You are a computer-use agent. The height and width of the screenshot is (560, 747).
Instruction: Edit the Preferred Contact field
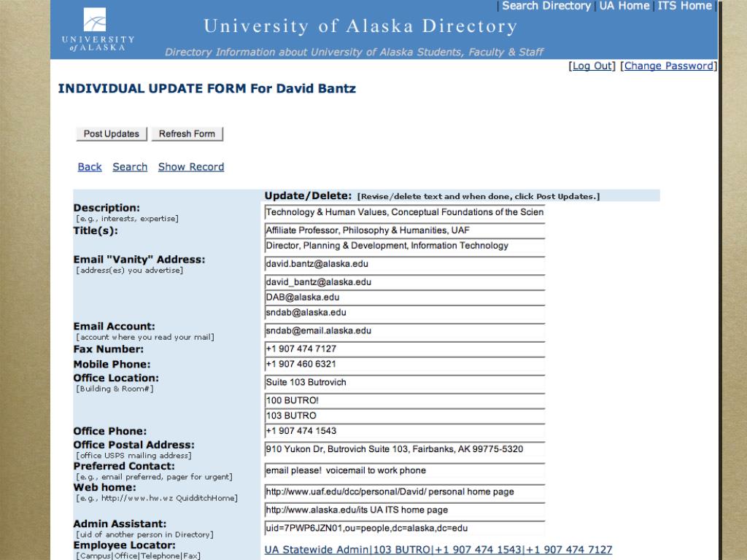click(x=404, y=470)
